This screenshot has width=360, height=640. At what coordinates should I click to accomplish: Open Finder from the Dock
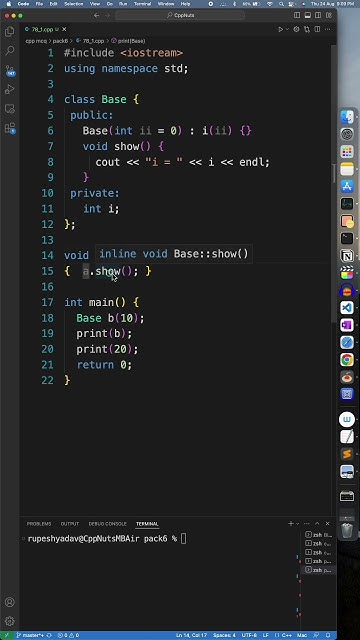[x=347, y=117]
